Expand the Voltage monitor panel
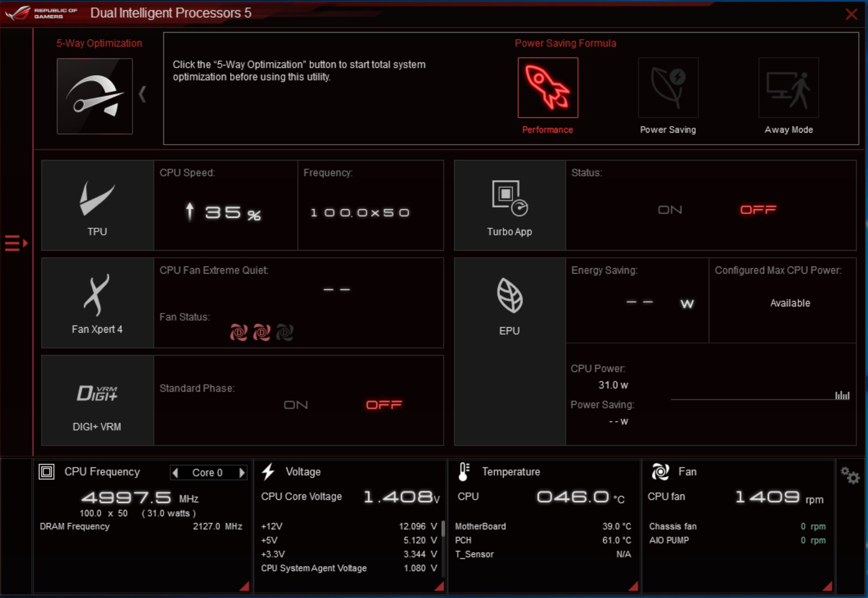This screenshot has height=598, width=868. click(439, 586)
